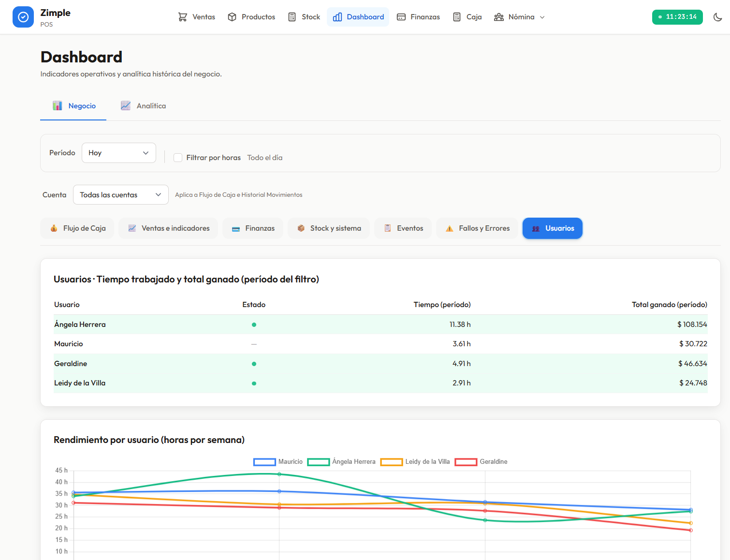Toggle Ángela Herrera green legend swatch
Viewport: 730px width, 560px height.
pyautogui.click(x=319, y=462)
